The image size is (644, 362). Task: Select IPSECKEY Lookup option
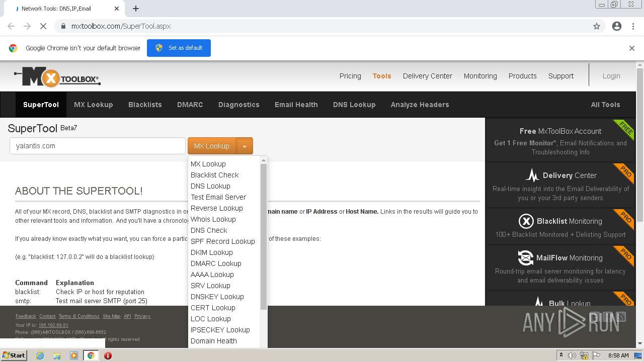[220, 330]
